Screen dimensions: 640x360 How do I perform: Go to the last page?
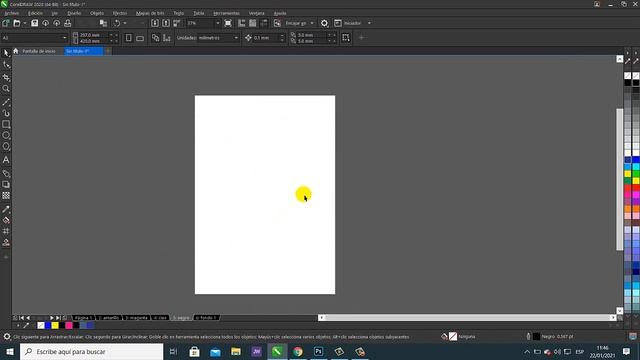click(58, 318)
